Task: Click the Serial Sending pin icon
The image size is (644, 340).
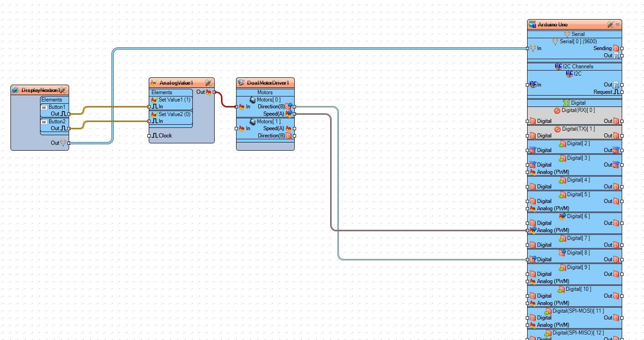Action: point(616,48)
